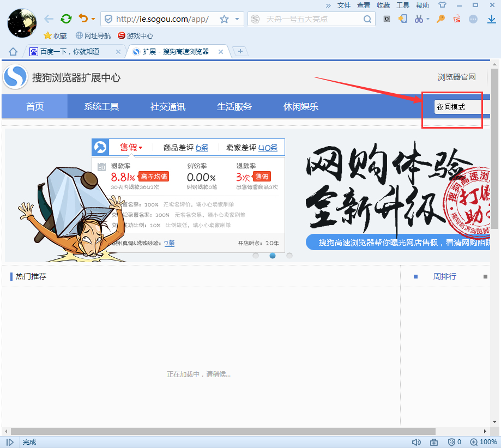501x448 pixels.
Task: Bookmark page with the star icon
Action: point(224,19)
